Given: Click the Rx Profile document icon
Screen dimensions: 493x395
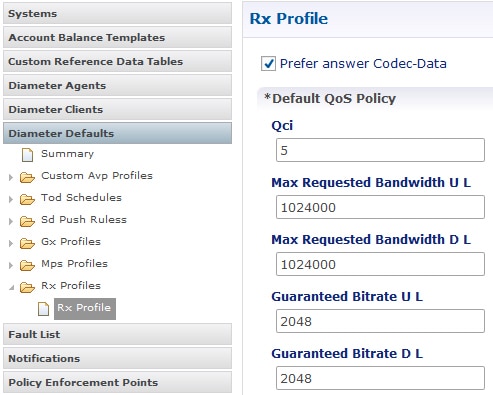Looking at the screenshot, I should tap(43, 309).
